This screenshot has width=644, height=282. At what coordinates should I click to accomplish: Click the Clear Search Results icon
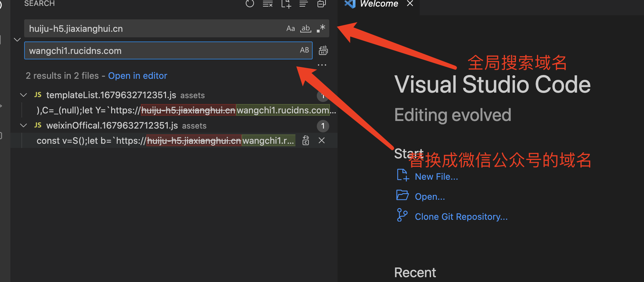coord(268,3)
